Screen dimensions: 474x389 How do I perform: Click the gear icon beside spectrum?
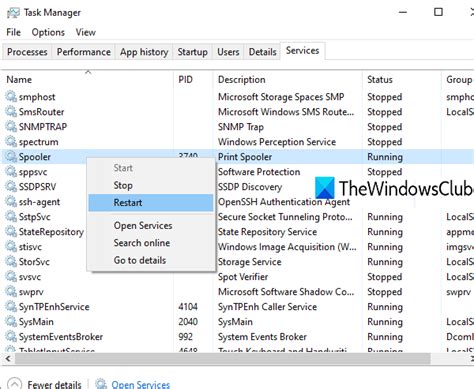[11, 142]
